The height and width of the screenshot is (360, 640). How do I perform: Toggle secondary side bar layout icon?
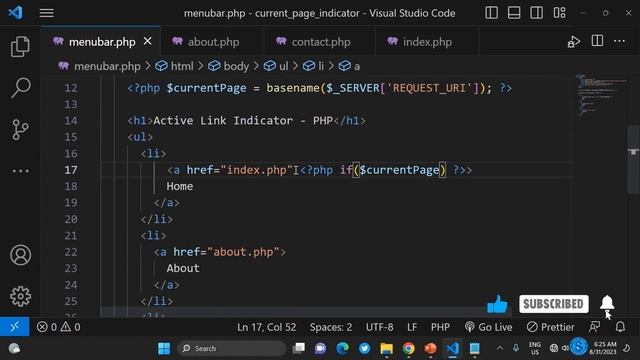(536, 13)
